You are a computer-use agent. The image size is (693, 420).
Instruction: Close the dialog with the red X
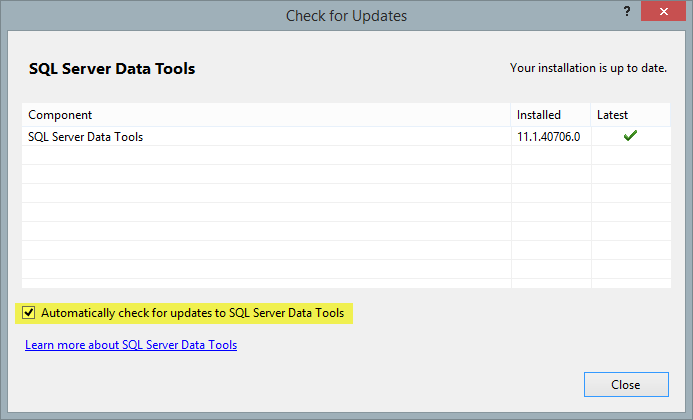662,12
